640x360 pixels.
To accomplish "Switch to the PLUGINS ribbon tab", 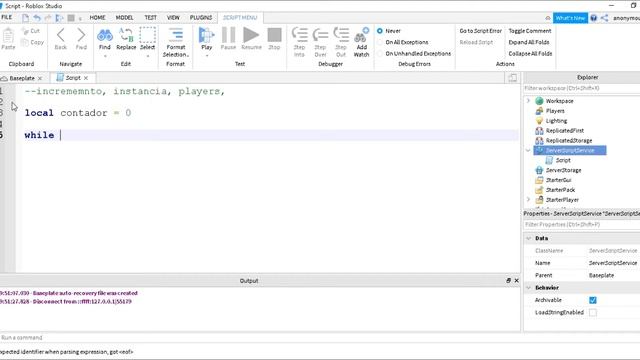I will click(x=201, y=18).
